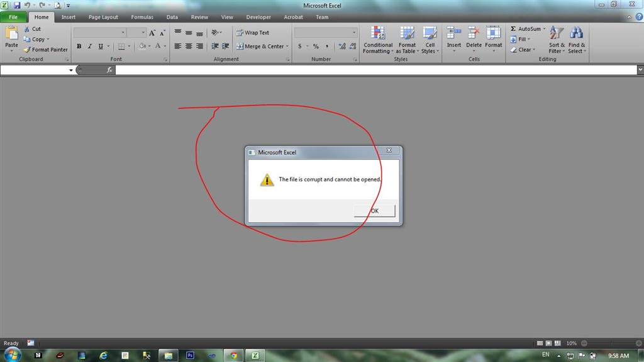Close the Microsoft Excel error dialog

(389, 150)
